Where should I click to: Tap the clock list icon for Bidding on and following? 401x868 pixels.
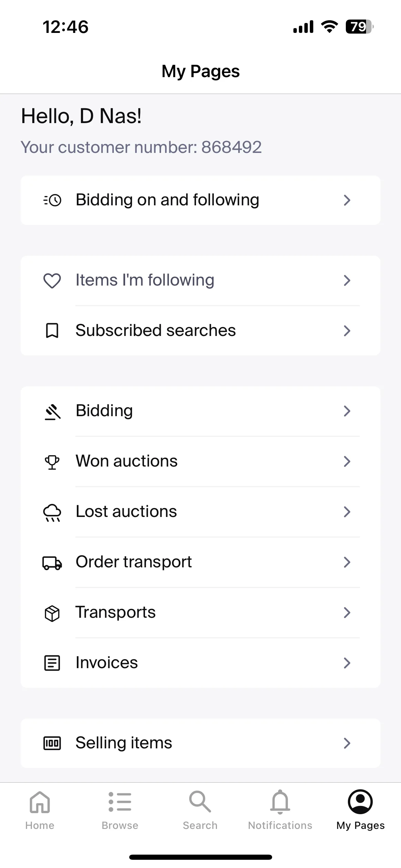(x=52, y=200)
